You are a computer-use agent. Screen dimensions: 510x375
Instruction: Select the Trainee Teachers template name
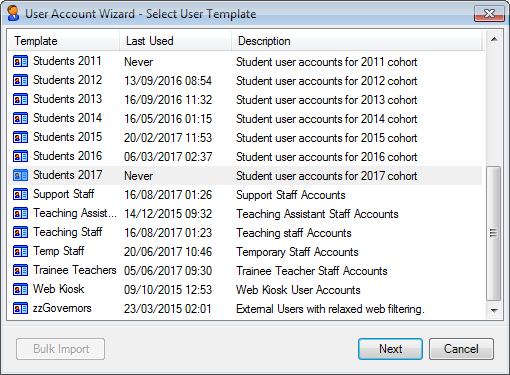click(75, 270)
